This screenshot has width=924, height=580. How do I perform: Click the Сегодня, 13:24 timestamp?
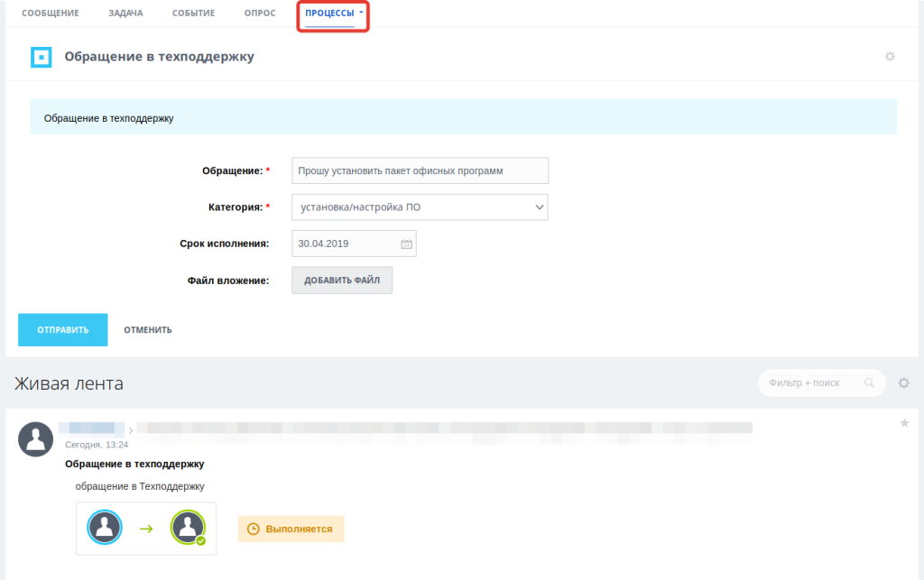(97, 445)
